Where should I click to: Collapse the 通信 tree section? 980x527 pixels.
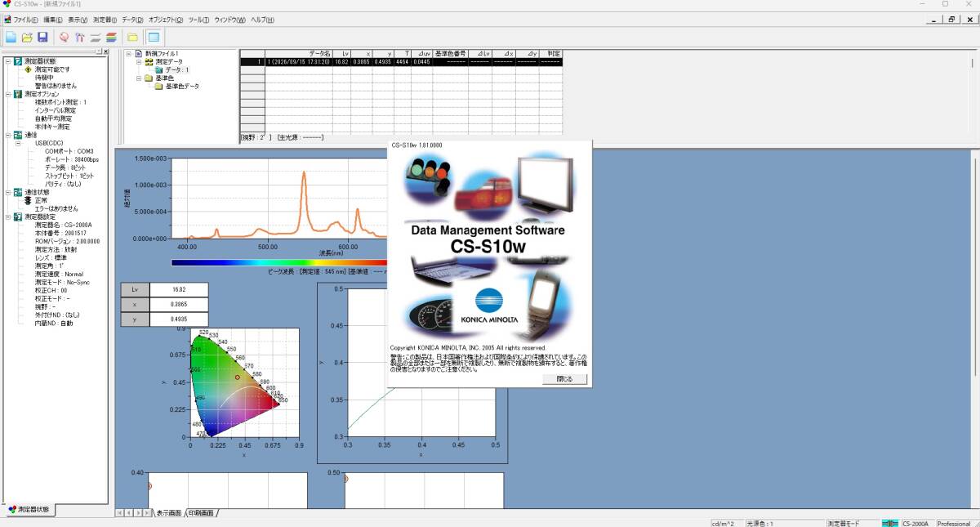click(x=7, y=135)
